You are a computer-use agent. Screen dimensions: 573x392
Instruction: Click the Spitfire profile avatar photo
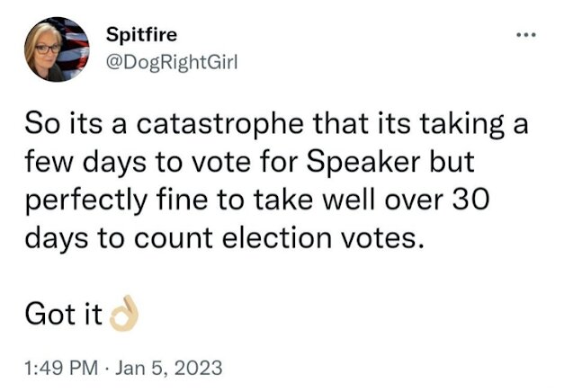57,49
